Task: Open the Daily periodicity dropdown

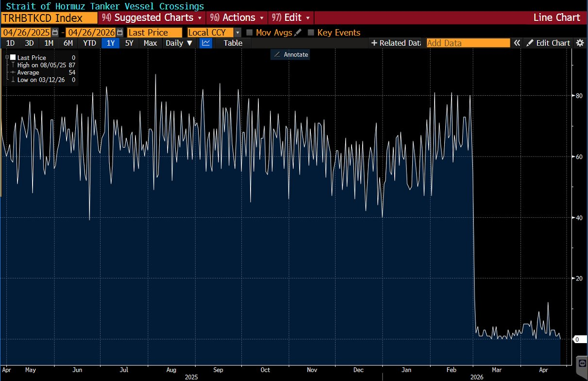Action: point(179,43)
